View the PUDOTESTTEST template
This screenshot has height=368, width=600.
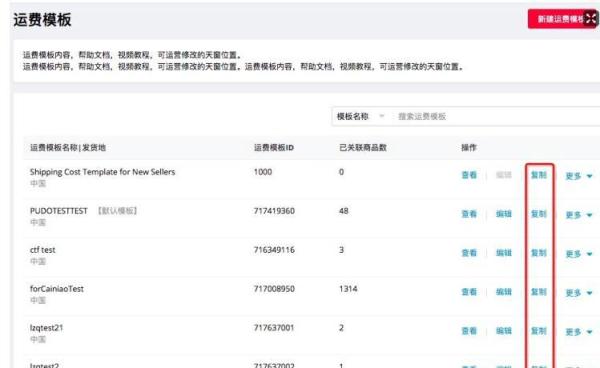(x=469, y=214)
